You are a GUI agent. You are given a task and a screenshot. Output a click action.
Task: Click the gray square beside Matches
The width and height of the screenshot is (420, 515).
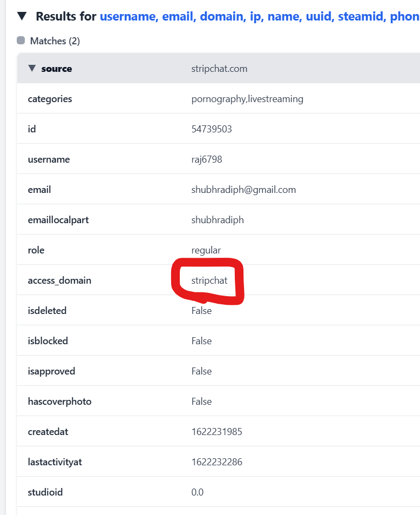[x=21, y=41]
